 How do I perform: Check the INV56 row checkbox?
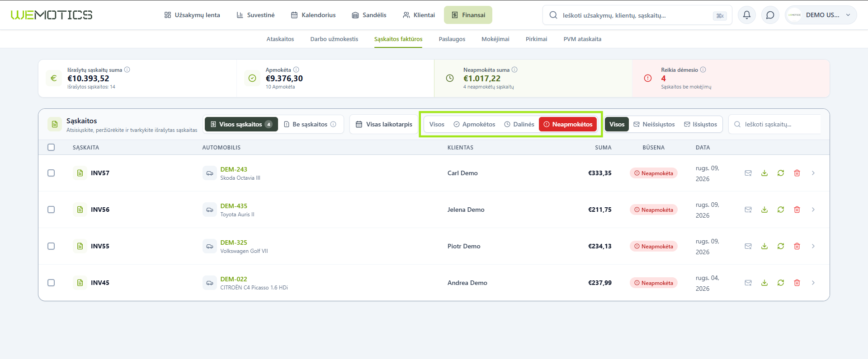51,210
